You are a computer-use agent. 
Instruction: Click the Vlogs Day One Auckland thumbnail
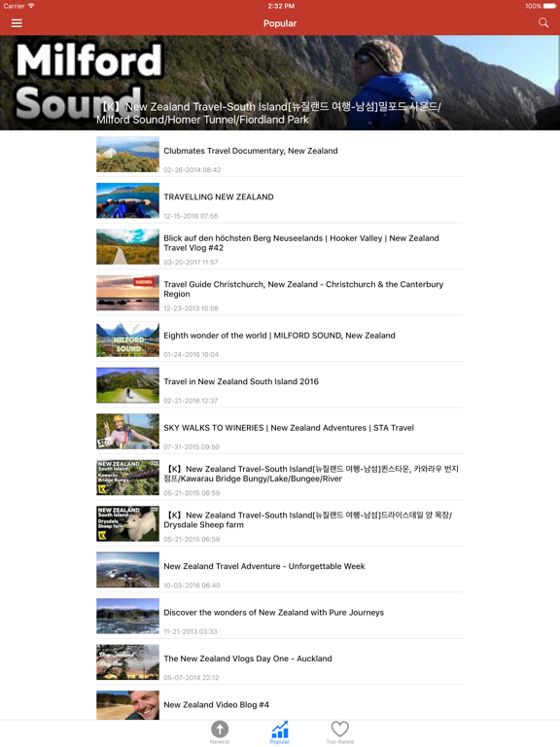[x=127, y=662]
